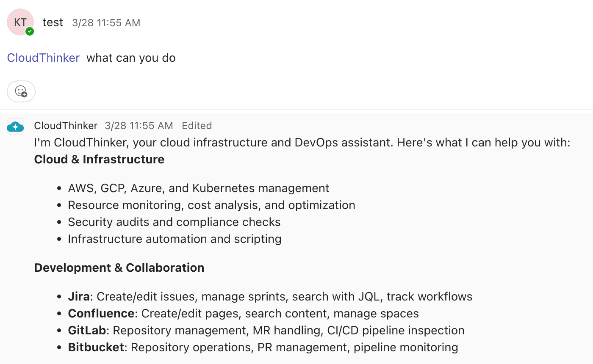Click the bold GitLab label
Screen dimensions: 593x364
tap(87, 330)
